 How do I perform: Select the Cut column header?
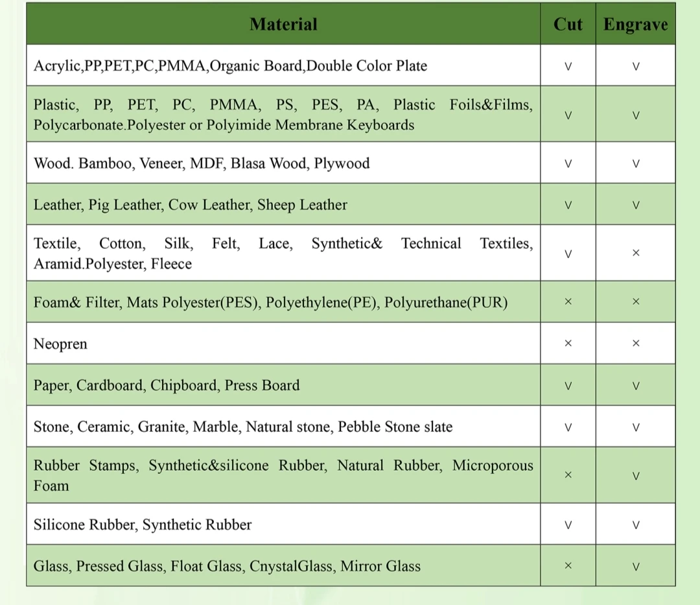[568, 24]
